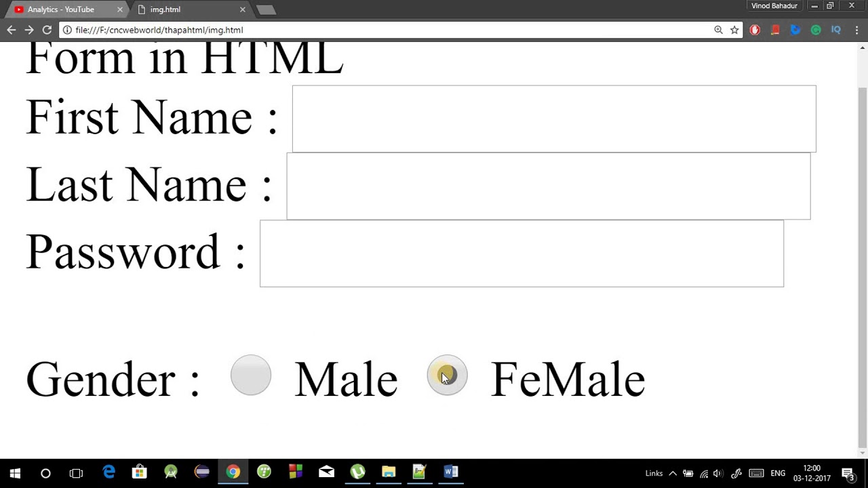This screenshot has width=868, height=488.
Task: Open Microsoft Word from the taskbar
Action: tap(450, 472)
